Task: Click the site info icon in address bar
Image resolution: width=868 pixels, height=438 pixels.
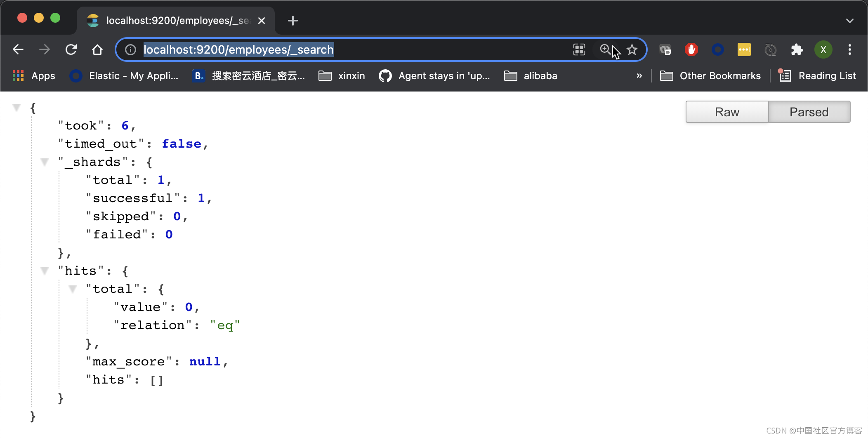Action: pos(130,49)
